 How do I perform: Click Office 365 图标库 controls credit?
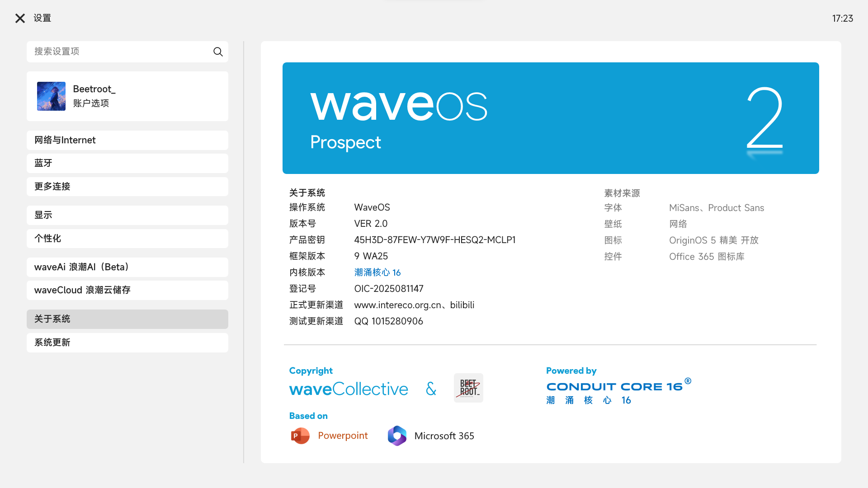[x=707, y=257]
